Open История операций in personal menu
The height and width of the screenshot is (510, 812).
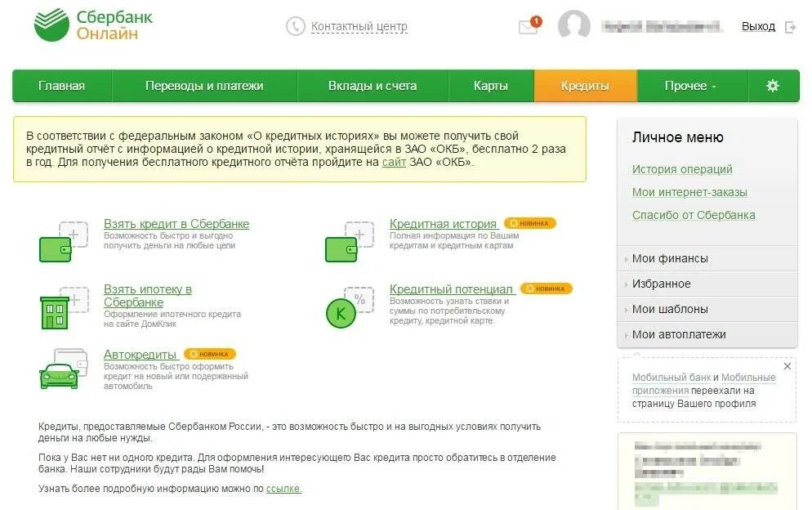click(x=682, y=169)
